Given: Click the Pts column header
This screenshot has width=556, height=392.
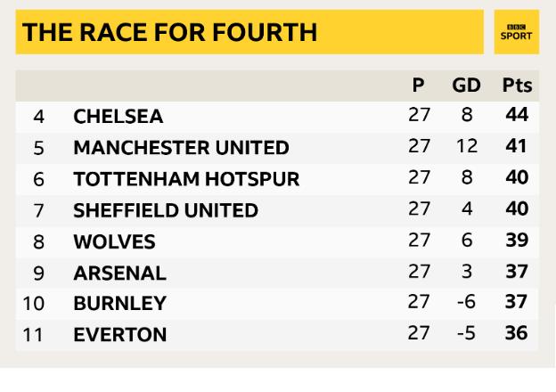Looking at the screenshot, I should click(517, 86).
